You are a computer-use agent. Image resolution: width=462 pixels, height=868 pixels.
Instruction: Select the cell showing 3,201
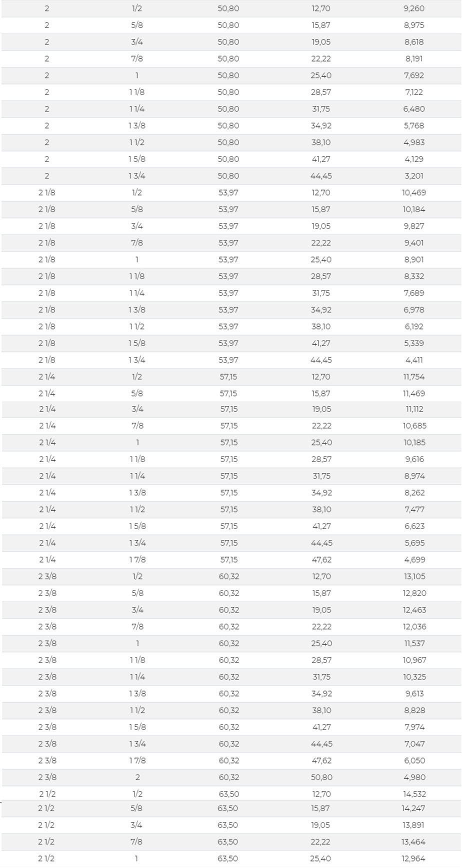(414, 176)
